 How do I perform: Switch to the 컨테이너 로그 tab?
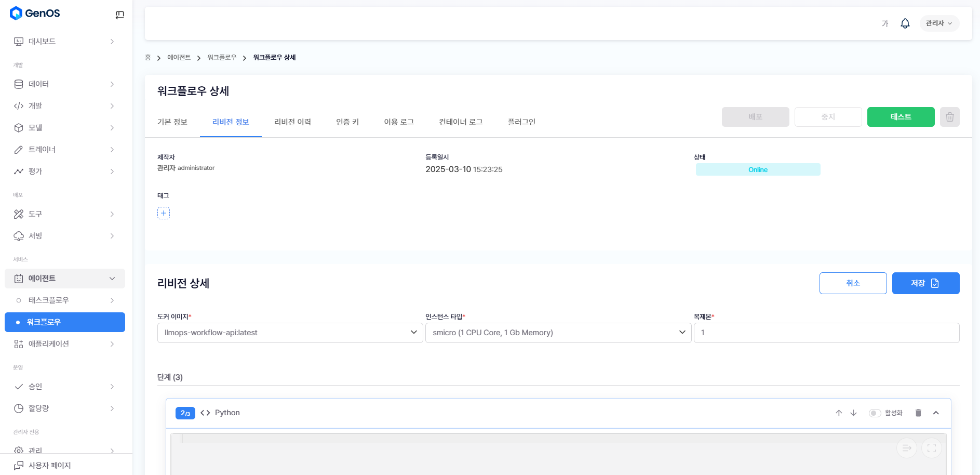pos(461,122)
